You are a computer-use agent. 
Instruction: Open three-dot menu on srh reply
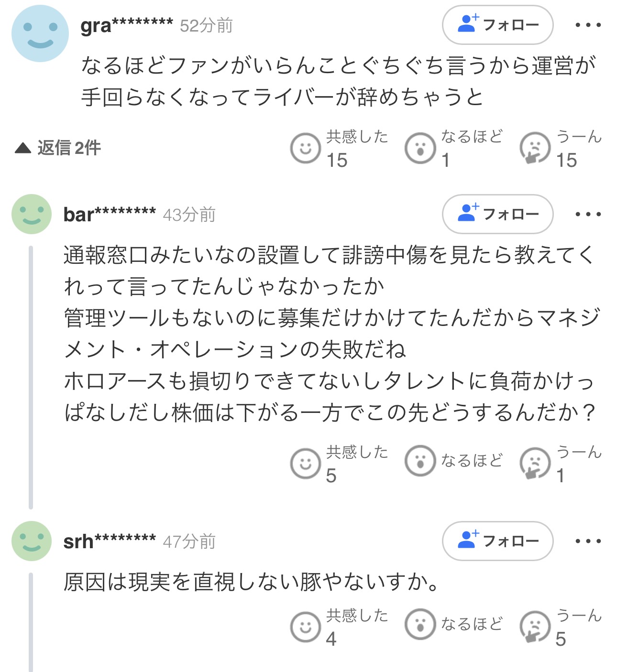pos(588,541)
